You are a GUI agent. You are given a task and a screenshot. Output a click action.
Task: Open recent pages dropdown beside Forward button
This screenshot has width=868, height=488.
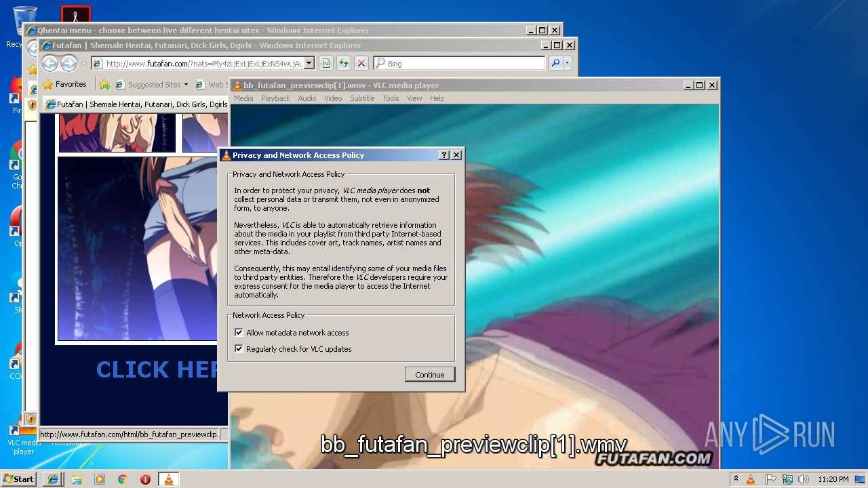[x=83, y=64]
